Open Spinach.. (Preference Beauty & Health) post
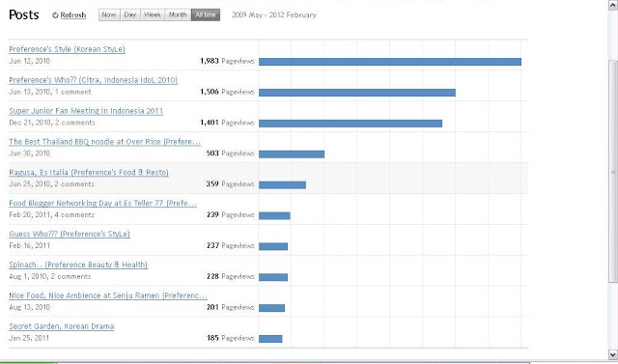This screenshot has height=364, width=618. 78,265
